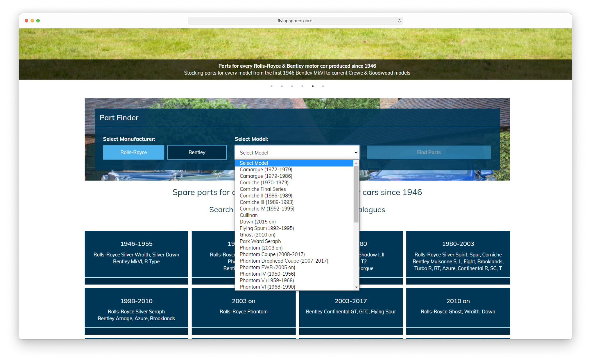Open the Select Model combo box
The height and width of the screenshot is (364, 591).
pyautogui.click(x=297, y=152)
